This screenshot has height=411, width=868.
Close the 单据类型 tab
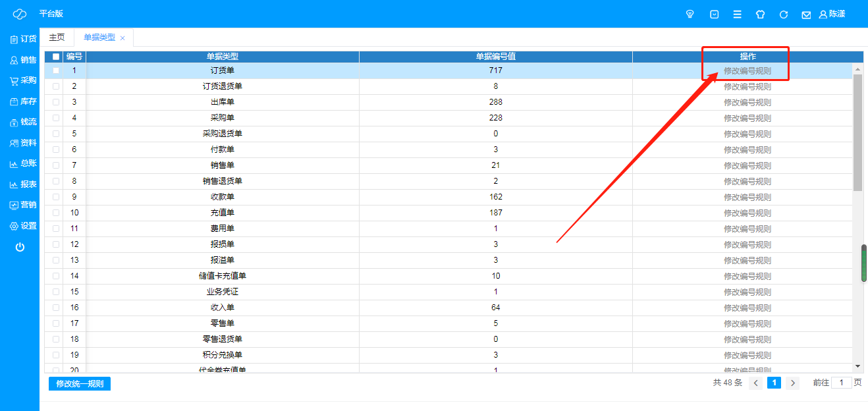pyautogui.click(x=122, y=38)
